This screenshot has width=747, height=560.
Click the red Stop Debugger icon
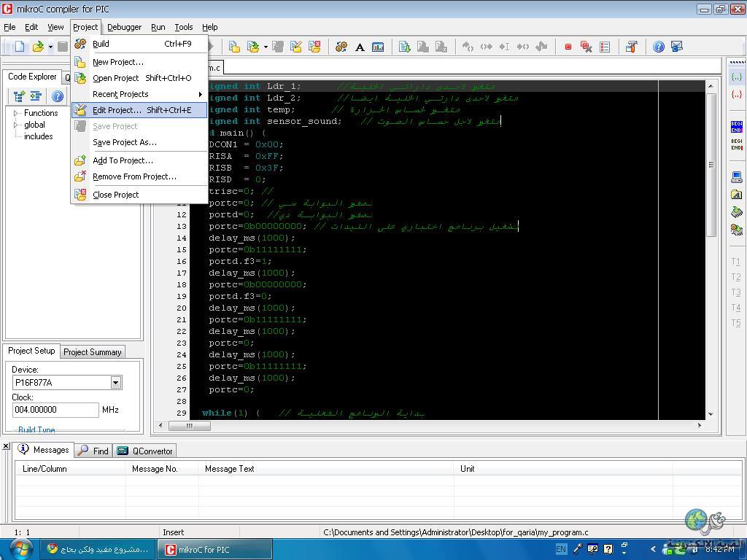coord(568,47)
